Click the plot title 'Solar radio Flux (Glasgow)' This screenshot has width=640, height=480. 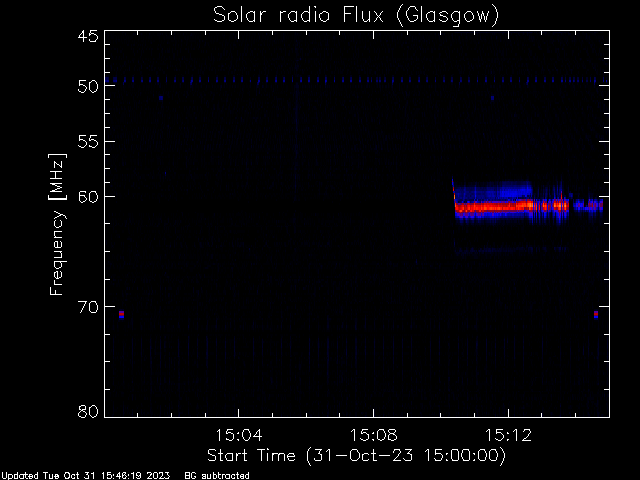[356, 16]
